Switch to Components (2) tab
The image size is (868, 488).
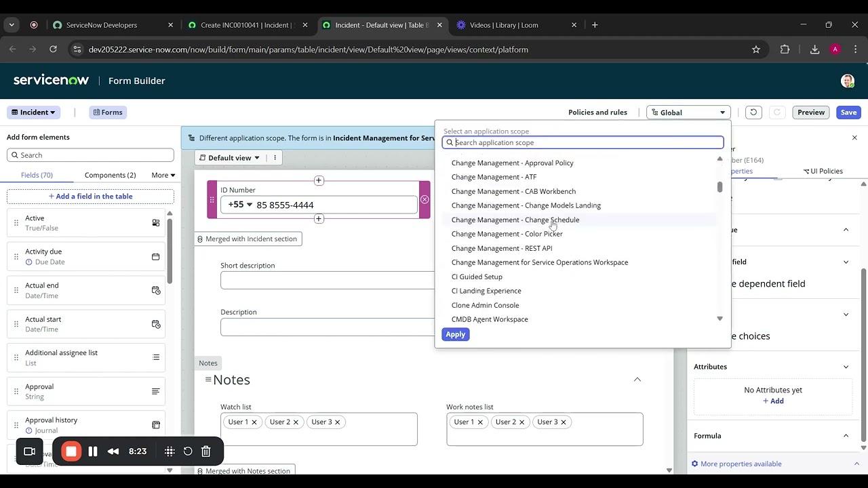point(110,175)
